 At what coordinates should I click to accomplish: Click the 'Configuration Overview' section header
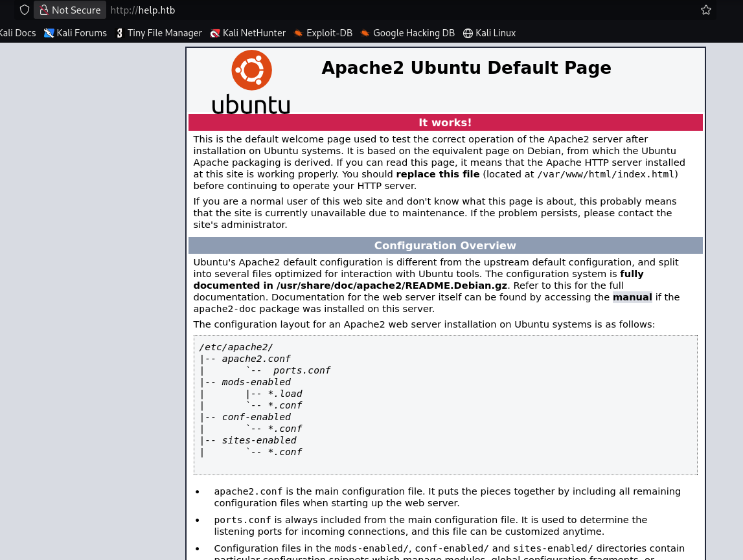(x=446, y=245)
